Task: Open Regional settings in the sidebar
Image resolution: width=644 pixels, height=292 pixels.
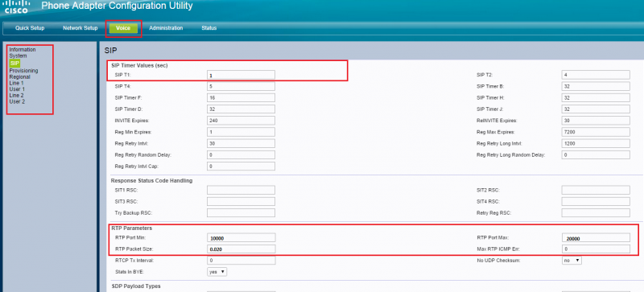Action: pos(19,76)
